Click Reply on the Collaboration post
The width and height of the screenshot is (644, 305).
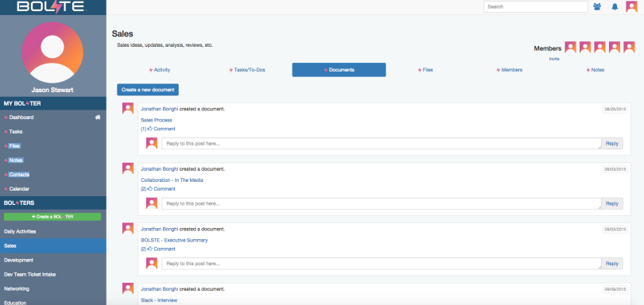[612, 203]
